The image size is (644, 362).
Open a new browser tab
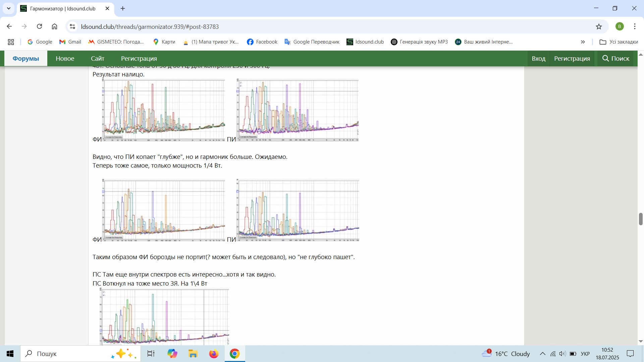point(123,8)
